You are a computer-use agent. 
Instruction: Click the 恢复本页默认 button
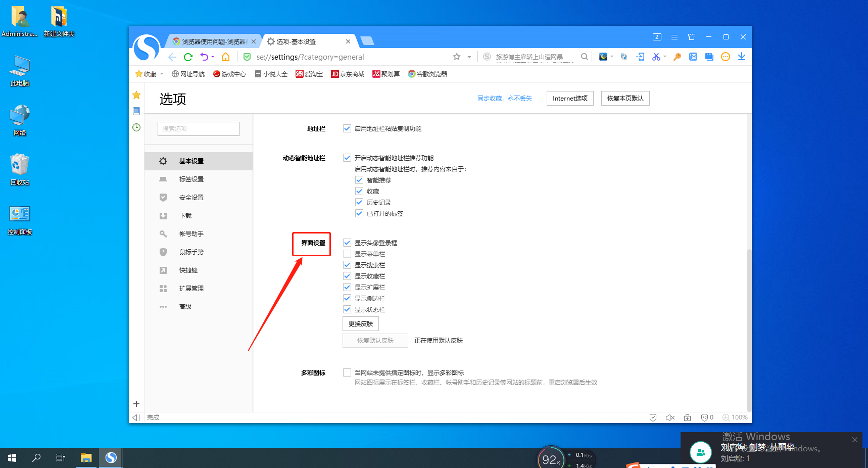pyautogui.click(x=625, y=98)
